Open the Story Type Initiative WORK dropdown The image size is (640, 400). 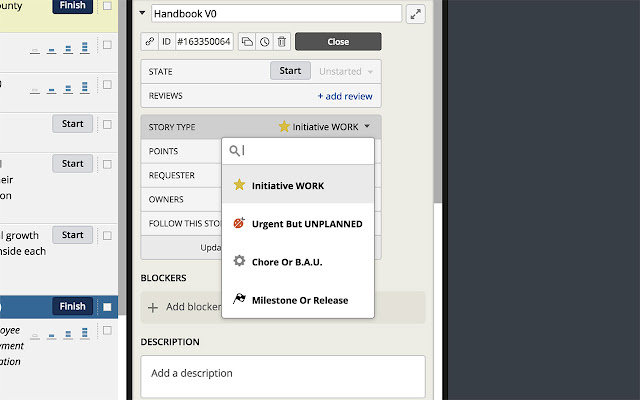tap(324, 127)
